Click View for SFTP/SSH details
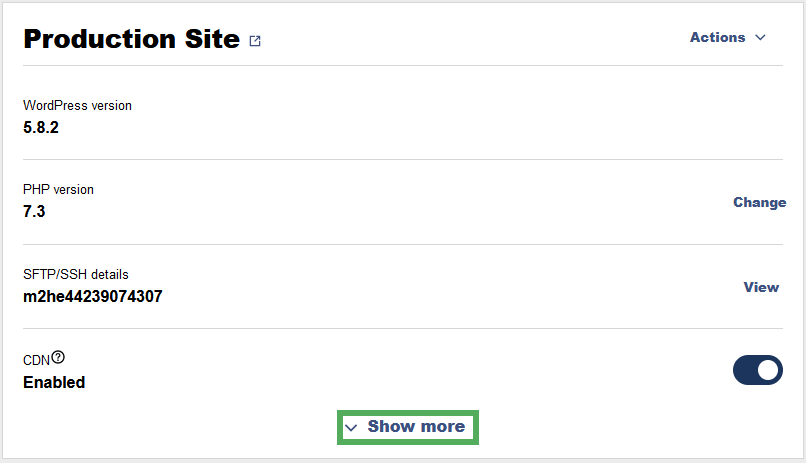806x463 pixels. click(761, 287)
